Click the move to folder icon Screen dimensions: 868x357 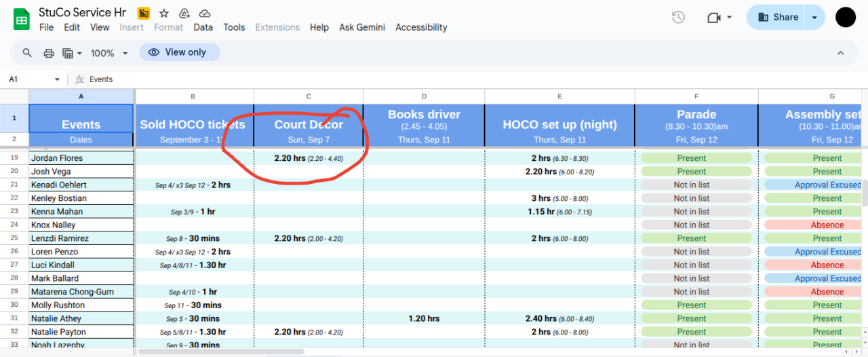click(x=184, y=14)
